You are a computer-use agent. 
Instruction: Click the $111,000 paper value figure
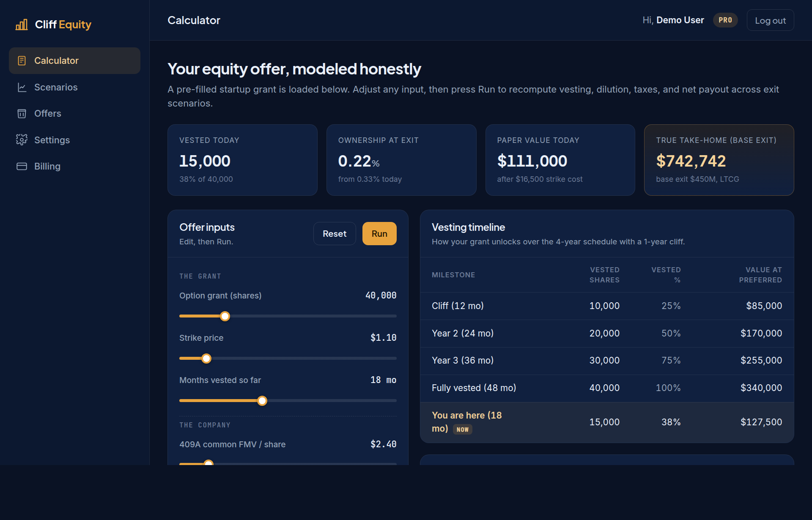pos(532,161)
